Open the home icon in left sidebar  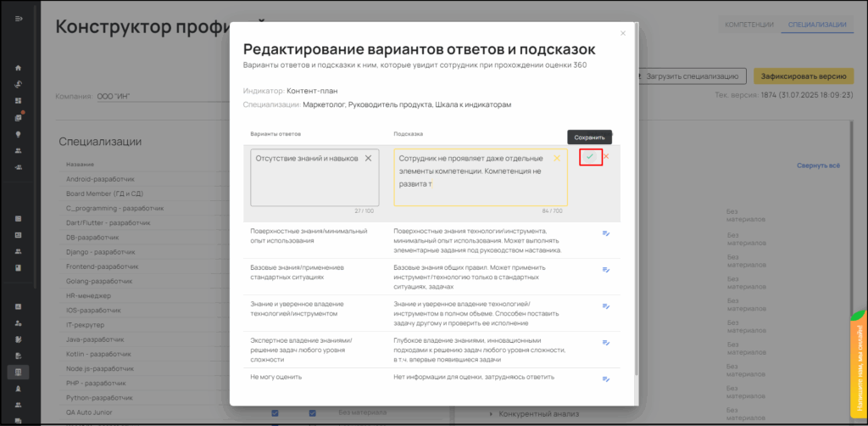[x=19, y=68]
